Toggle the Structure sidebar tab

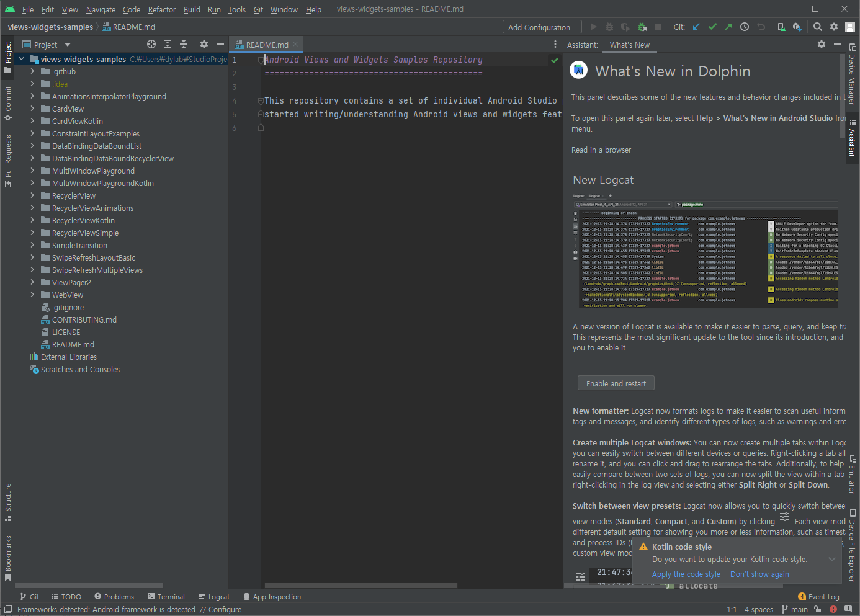click(x=8, y=502)
